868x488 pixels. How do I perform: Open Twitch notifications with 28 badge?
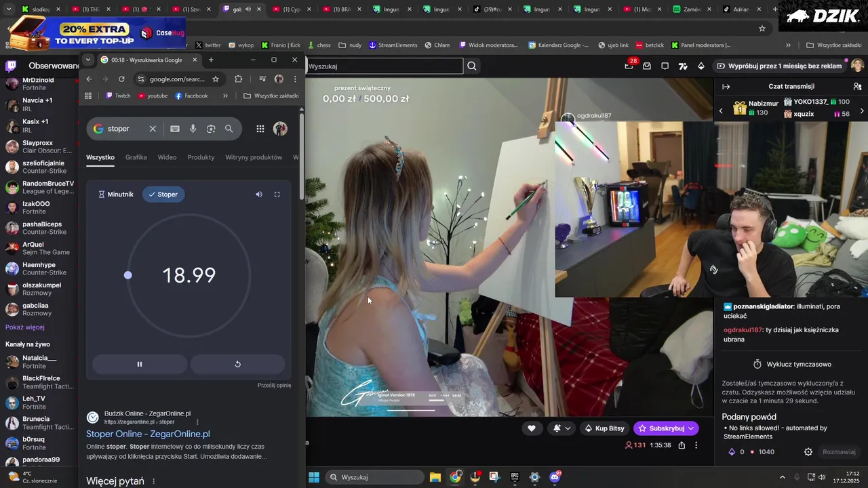tap(630, 66)
